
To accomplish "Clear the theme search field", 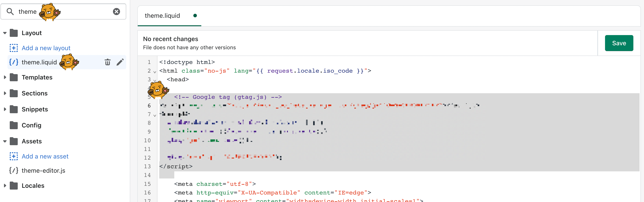I will pos(116,12).
